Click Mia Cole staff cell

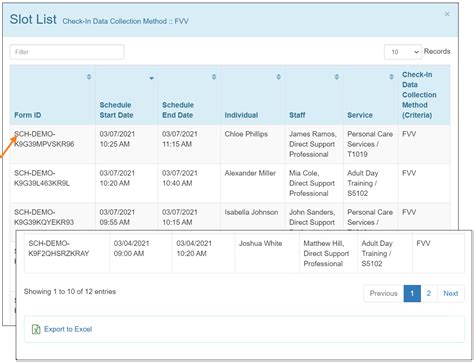(x=312, y=183)
